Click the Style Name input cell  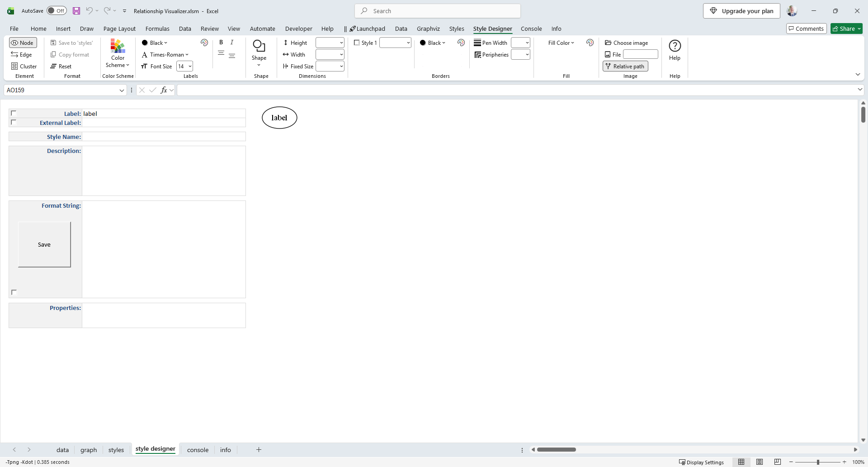[164, 137]
